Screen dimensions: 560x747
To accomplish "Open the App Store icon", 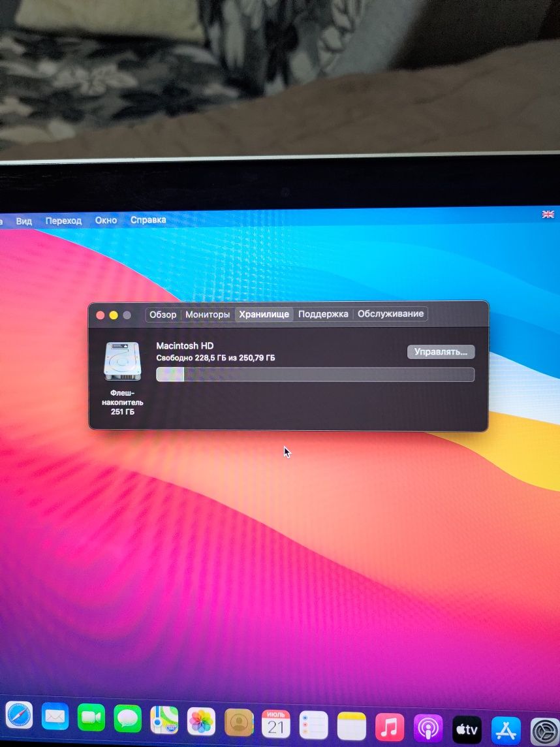I will click(506, 731).
